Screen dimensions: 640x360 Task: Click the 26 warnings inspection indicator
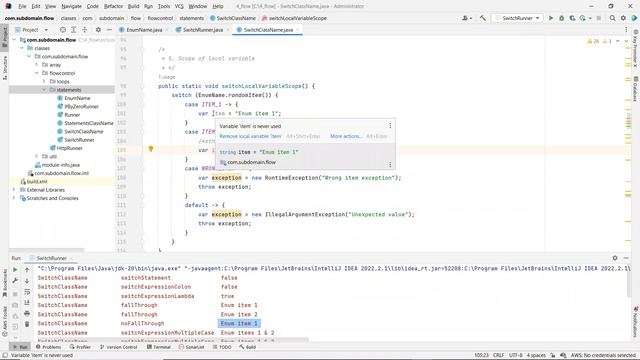point(593,41)
